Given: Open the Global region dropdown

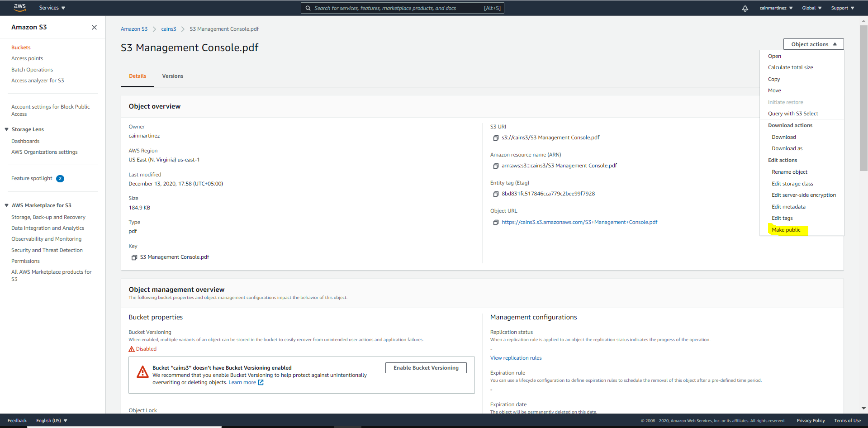Looking at the screenshot, I should click(x=811, y=8).
